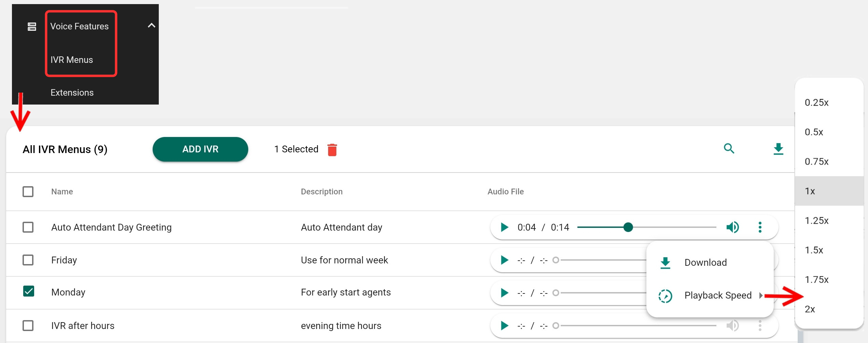Click the ADD IVR button

coord(200,149)
